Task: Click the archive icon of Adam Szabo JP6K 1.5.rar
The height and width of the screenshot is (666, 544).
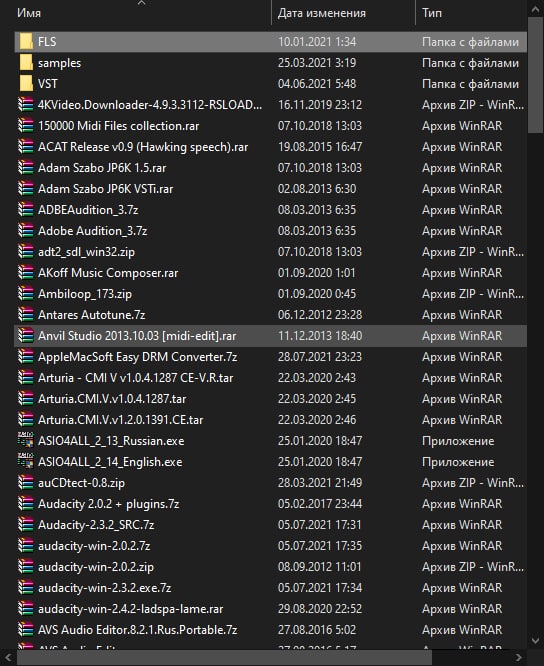Action: pyautogui.click(x=25, y=168)
